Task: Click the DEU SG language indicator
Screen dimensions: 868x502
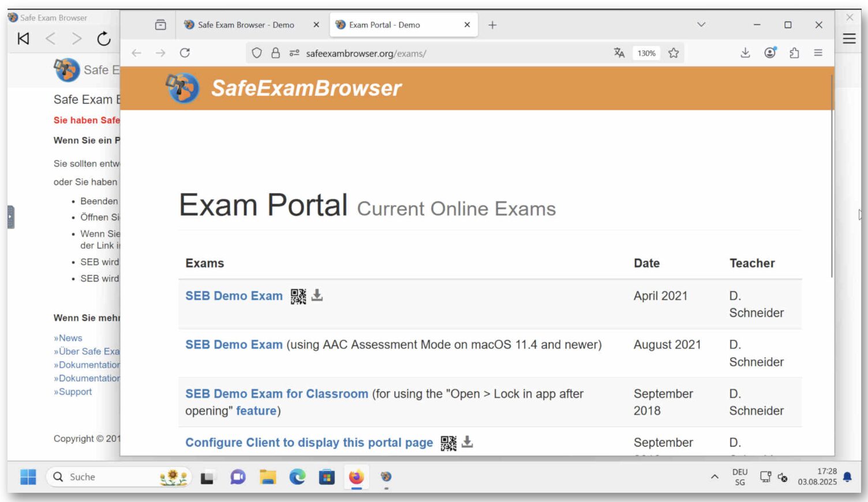Action: click(740, 477)
